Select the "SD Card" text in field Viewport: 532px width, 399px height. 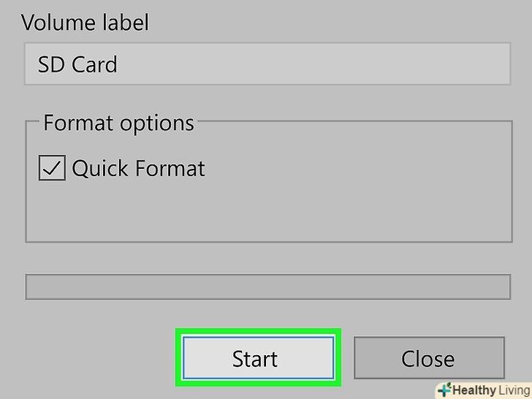[77, 64]
